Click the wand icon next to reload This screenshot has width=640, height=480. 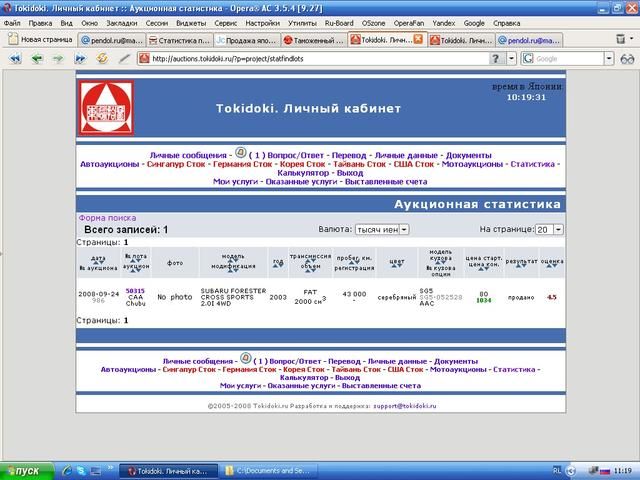[124, 59]
